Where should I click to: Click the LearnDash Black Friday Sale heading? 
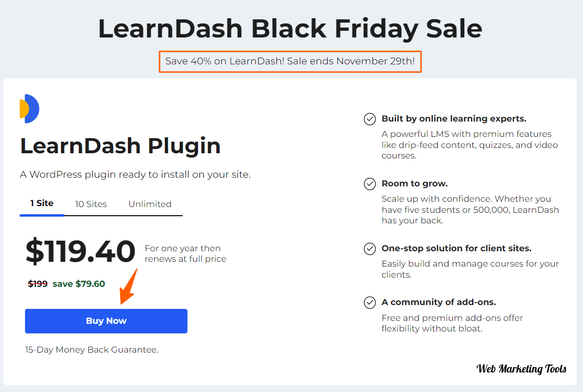(290, 29)
